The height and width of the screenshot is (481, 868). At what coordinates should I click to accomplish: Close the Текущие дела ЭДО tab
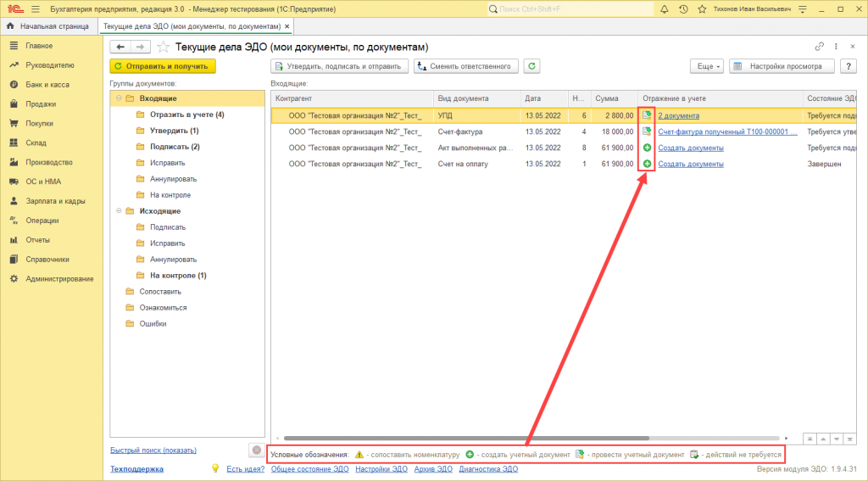287,26
